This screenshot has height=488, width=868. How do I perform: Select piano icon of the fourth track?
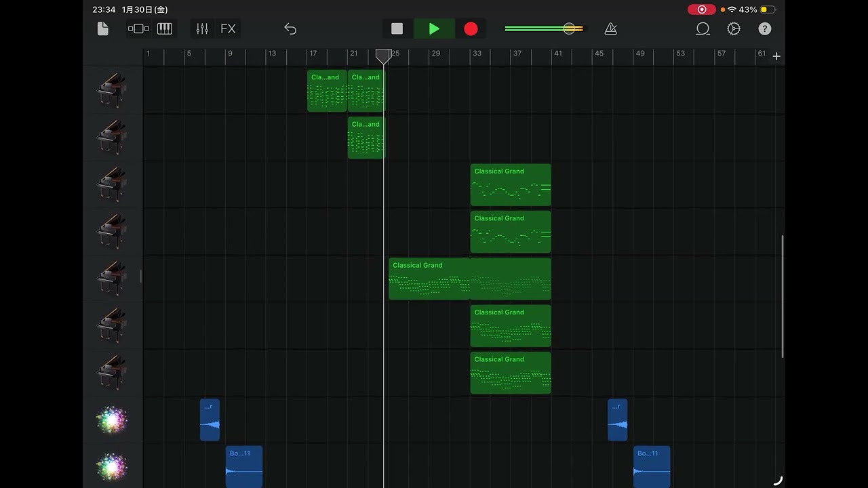coord(113,231)
